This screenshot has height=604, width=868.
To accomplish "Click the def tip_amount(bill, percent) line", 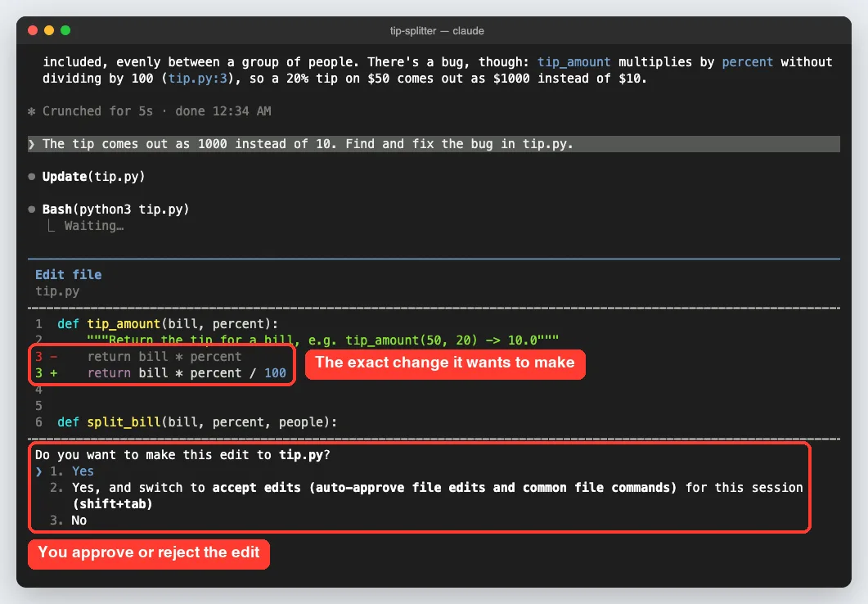I will coord(168,324).
